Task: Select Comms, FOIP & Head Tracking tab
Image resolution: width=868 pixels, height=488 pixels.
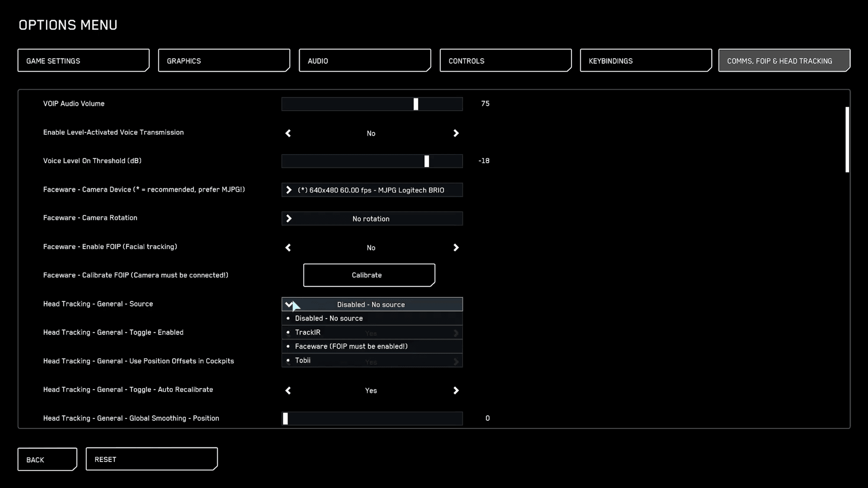Action: 784,60
